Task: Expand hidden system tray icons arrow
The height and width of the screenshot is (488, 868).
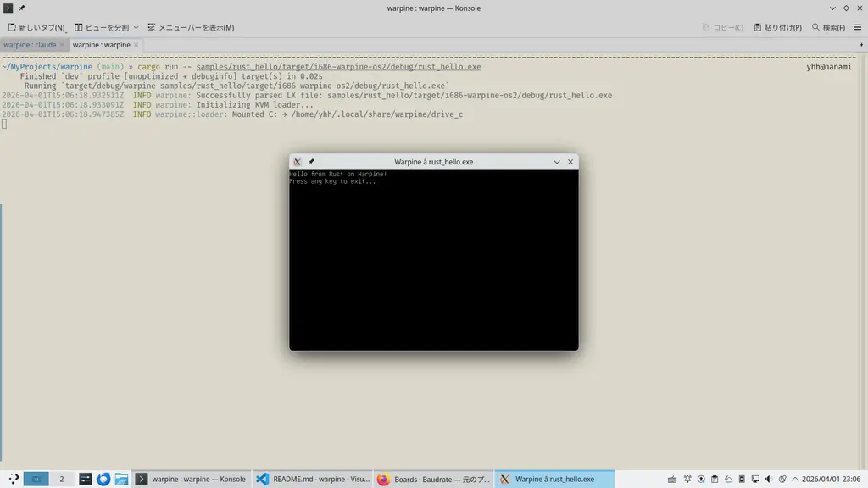Action: [x=793, y=479]
